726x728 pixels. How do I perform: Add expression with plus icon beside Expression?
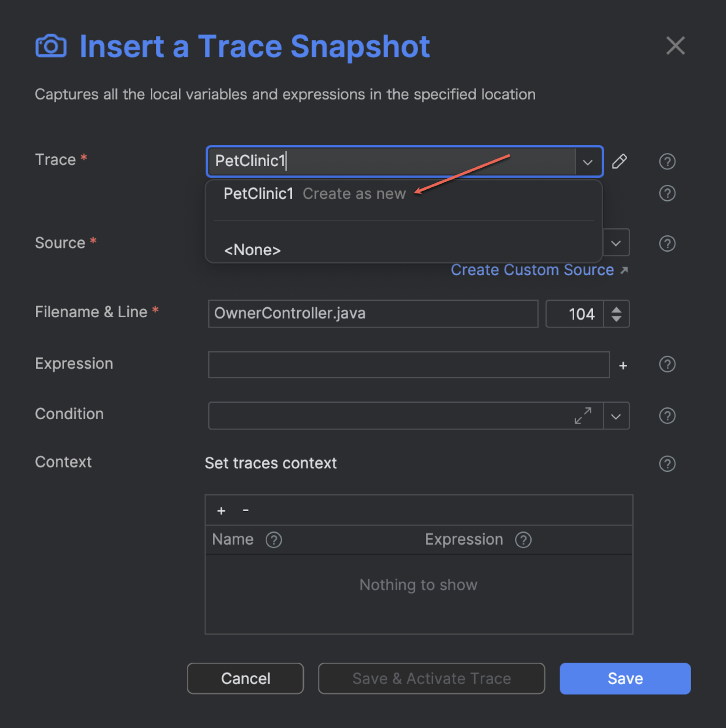point(623,366)
